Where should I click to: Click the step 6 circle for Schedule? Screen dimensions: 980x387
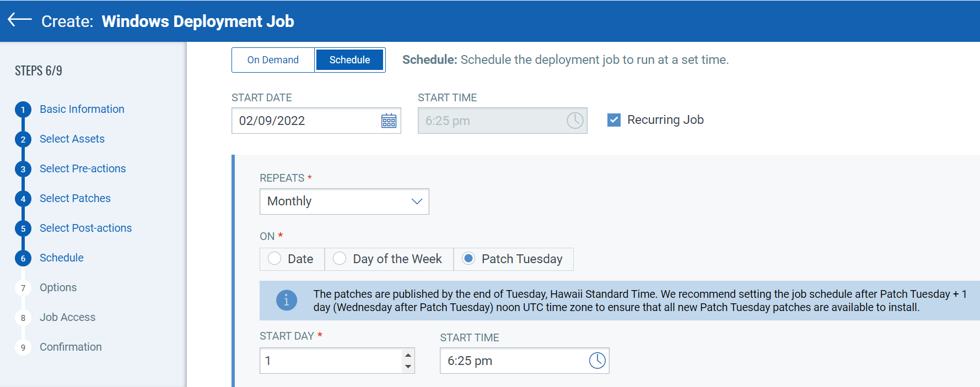(x=23, y=258)
